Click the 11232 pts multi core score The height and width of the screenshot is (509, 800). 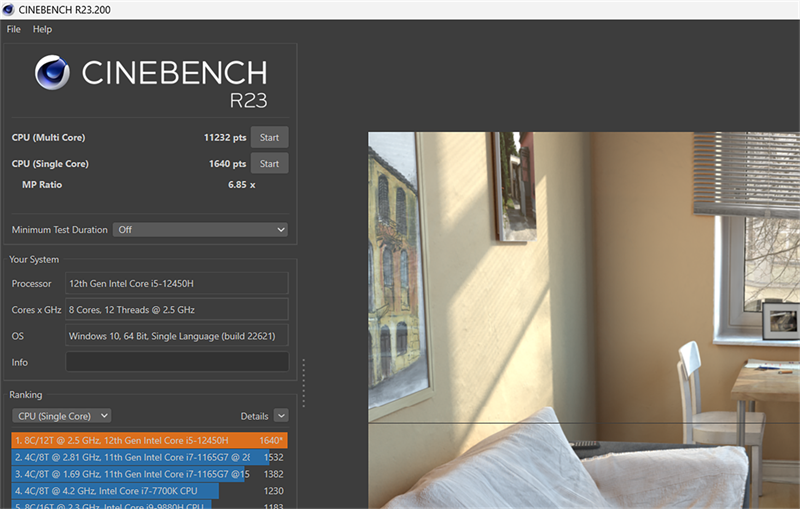[225, 137]
